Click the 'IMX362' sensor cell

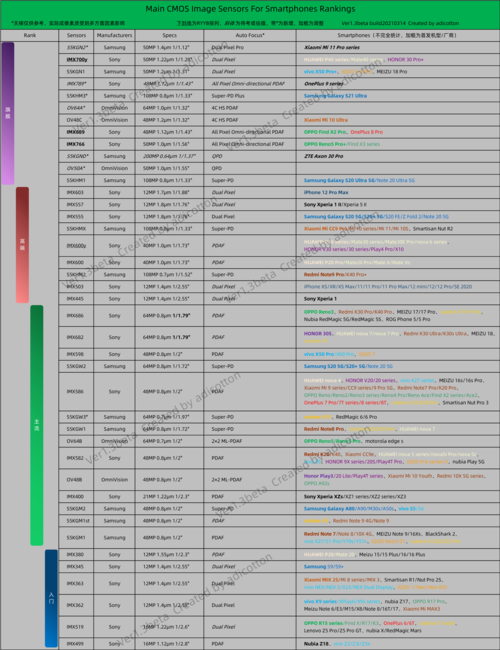click(x=75, y=605)
